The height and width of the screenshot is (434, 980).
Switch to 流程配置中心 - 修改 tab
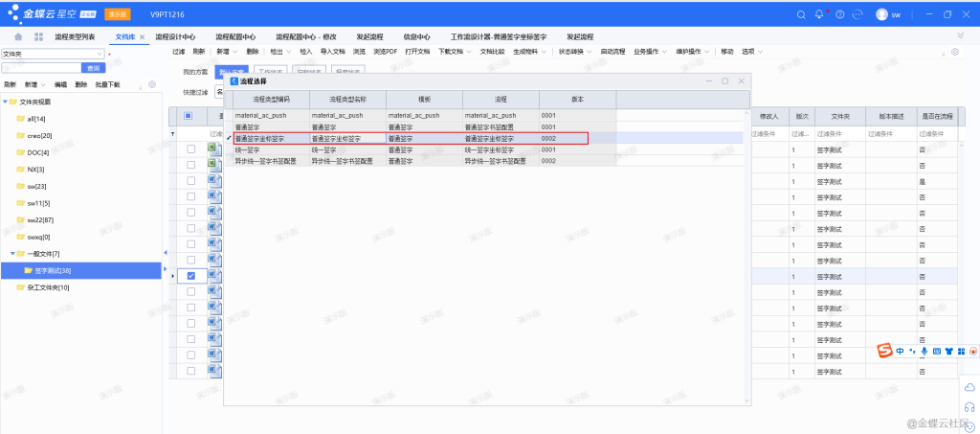tap(306, 37)
